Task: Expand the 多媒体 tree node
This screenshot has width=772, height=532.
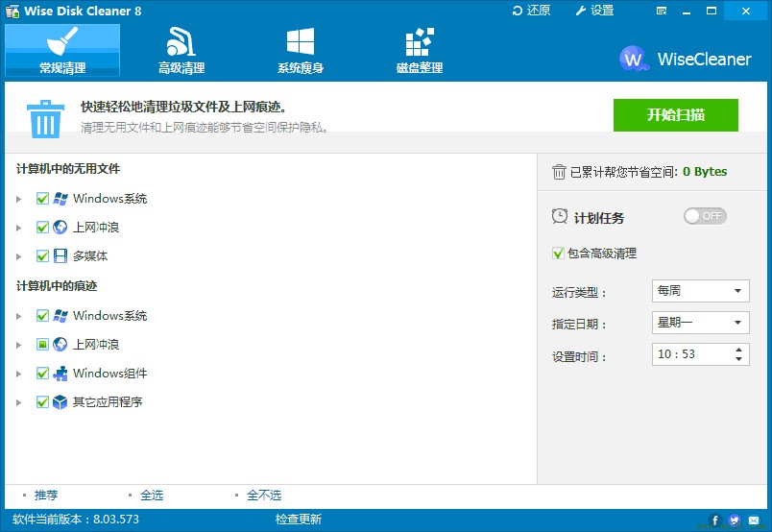Action: tap(18, 256)
